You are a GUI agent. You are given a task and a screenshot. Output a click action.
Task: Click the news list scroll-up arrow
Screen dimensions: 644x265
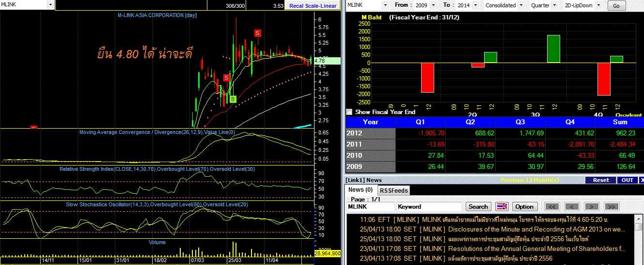[638, 218]
